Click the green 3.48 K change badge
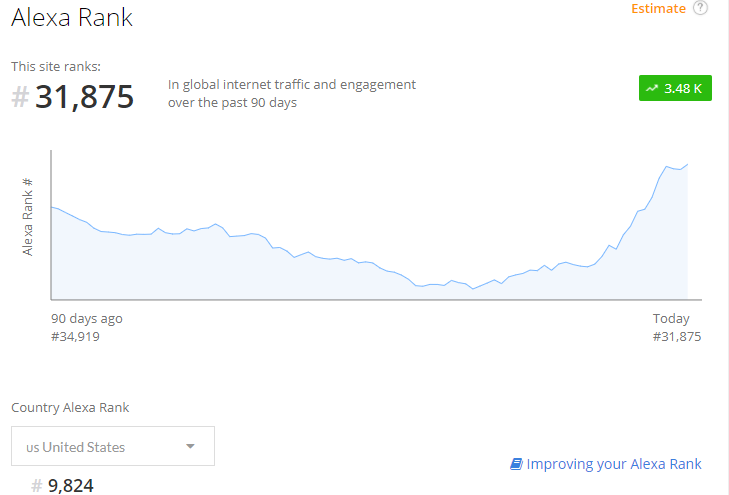Viewport: 729px width, 495px height. [675, 88]
